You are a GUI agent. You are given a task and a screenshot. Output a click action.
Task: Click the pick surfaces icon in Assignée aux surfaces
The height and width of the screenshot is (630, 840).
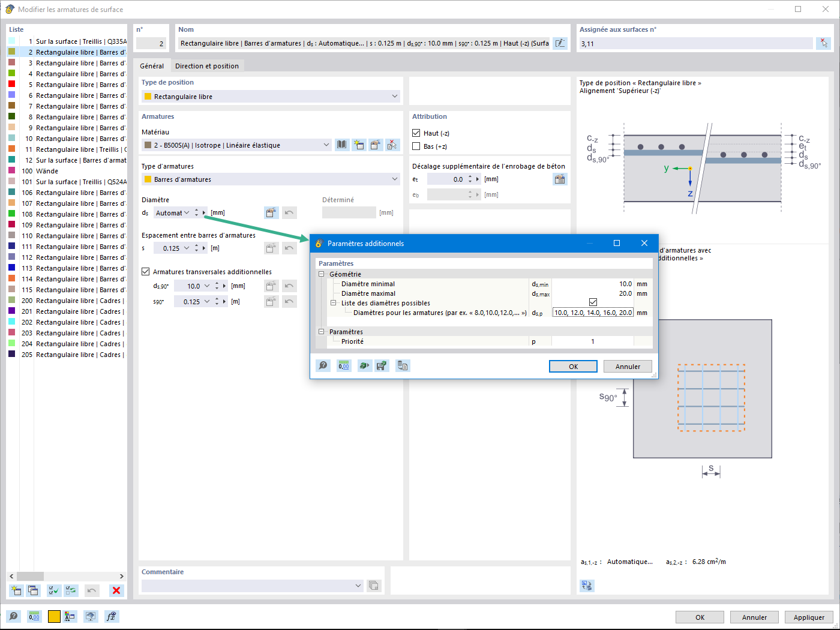(824, 43)
